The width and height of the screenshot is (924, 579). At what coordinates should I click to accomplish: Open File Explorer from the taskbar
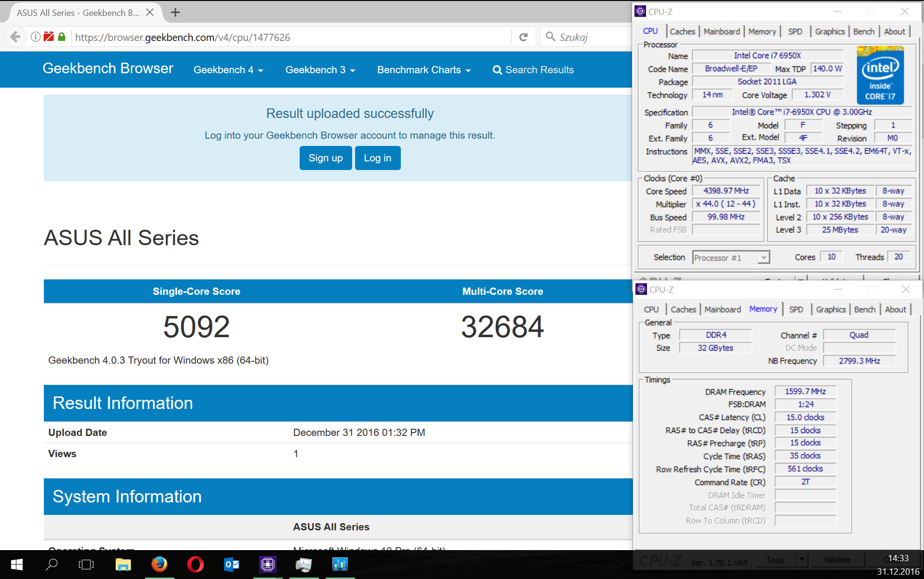[123, 565]
